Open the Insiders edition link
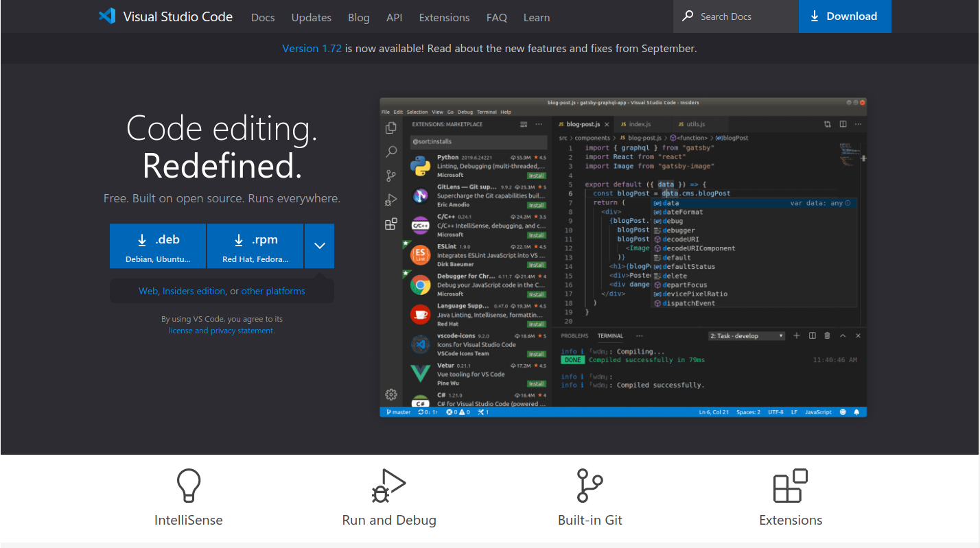This screenshot has height=548, width=980. [194, 291]
